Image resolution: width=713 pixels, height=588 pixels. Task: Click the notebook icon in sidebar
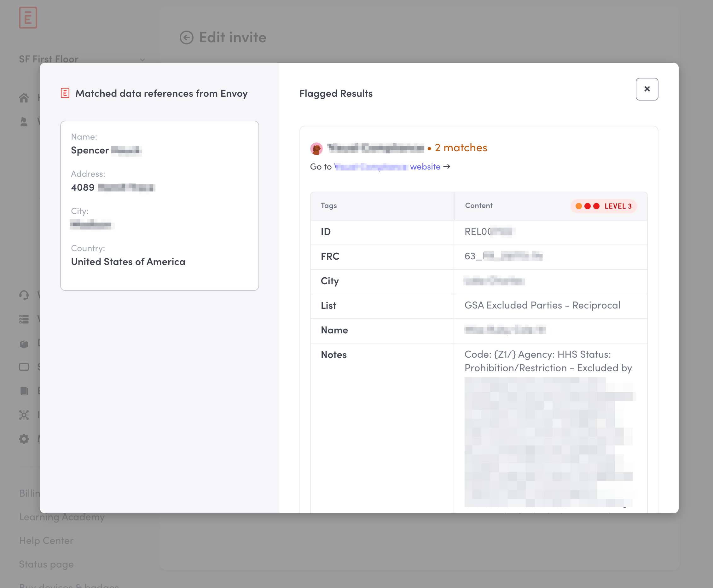click(24, 391)
